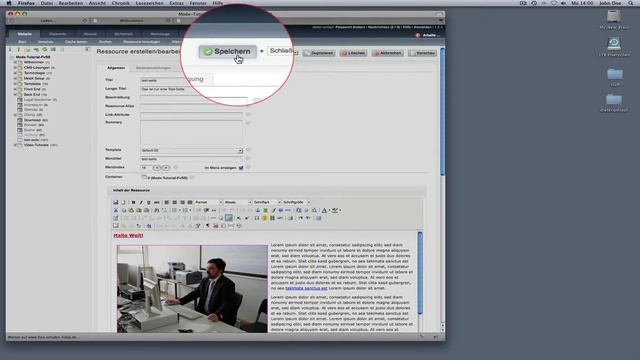
Task: Open the hard drive icon on the desktop
Action: pyautogui.click(x=614, y=16)
